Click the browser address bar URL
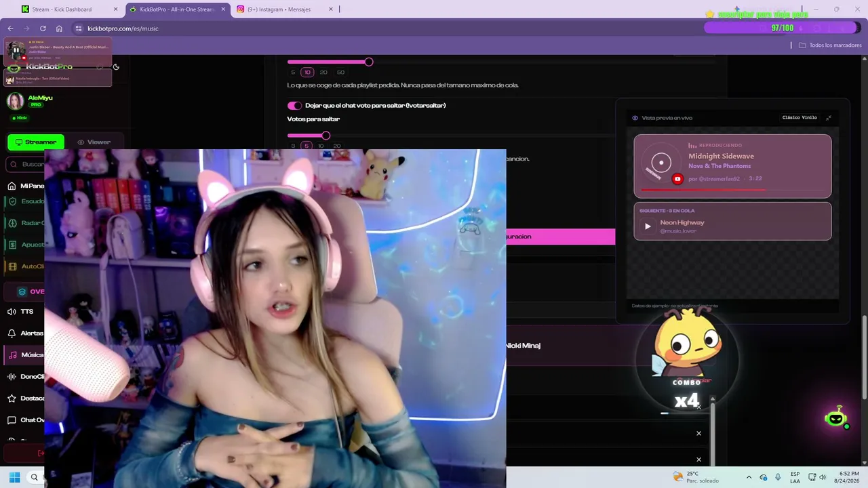Viewport: 868px width, 488px height. (x=123, y=28)
